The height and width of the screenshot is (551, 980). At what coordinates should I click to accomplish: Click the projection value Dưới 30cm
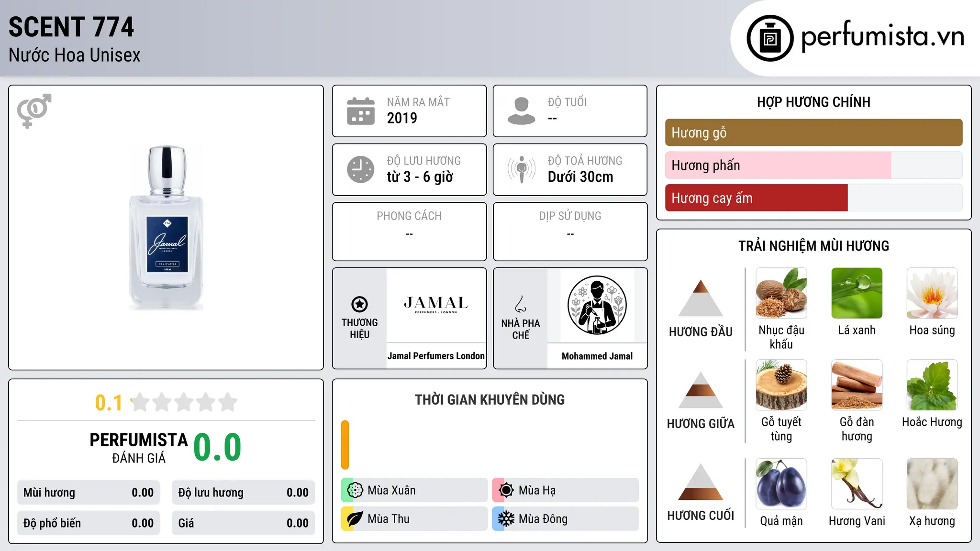pyautogui.click(x=580, y=177)
